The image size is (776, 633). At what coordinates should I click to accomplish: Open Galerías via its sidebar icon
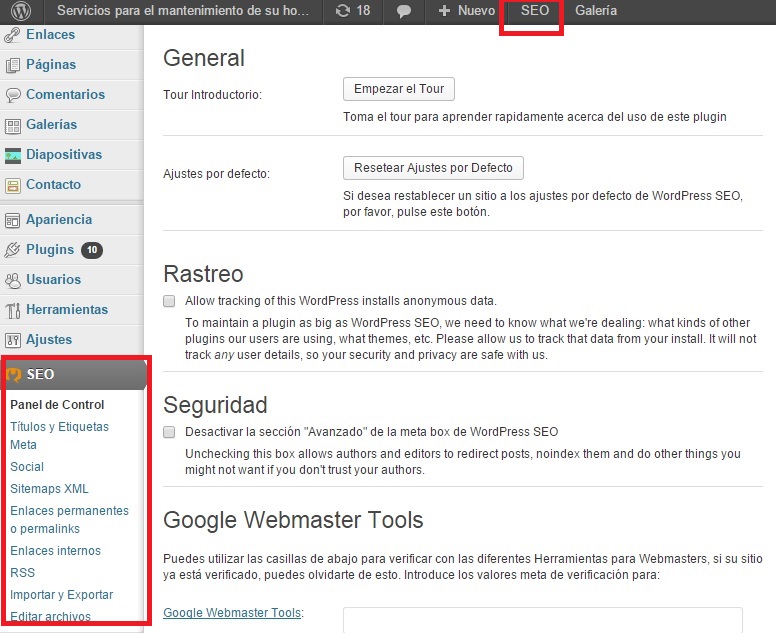click(13, 125)
